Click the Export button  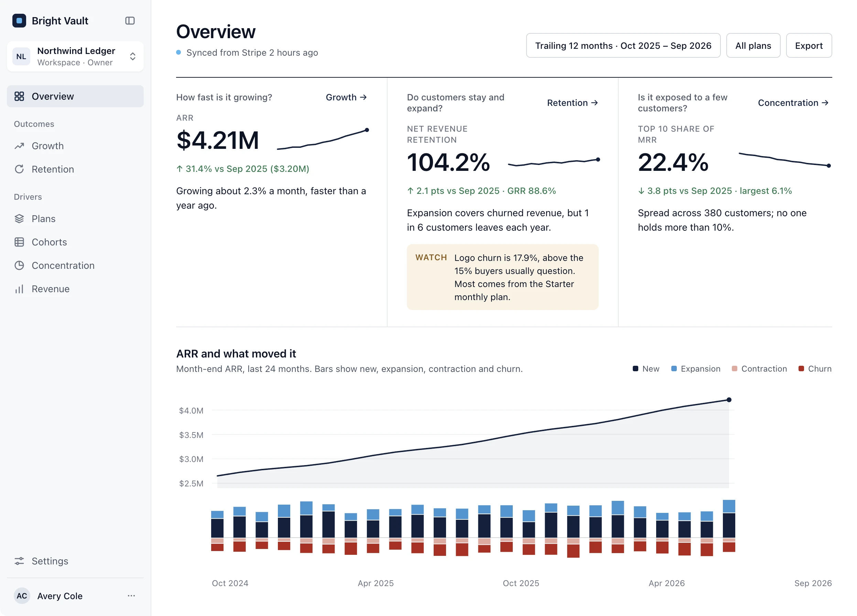coord(809,46)
